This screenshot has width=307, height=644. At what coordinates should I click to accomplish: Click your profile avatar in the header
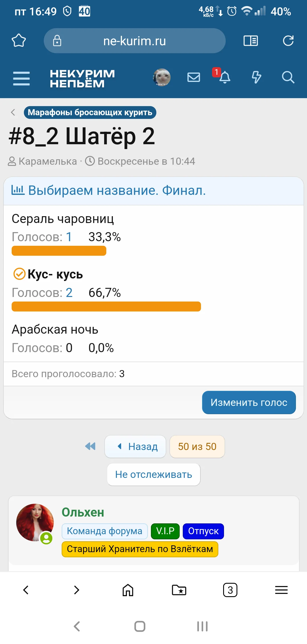pyautogui.click(x=161, y=77)
